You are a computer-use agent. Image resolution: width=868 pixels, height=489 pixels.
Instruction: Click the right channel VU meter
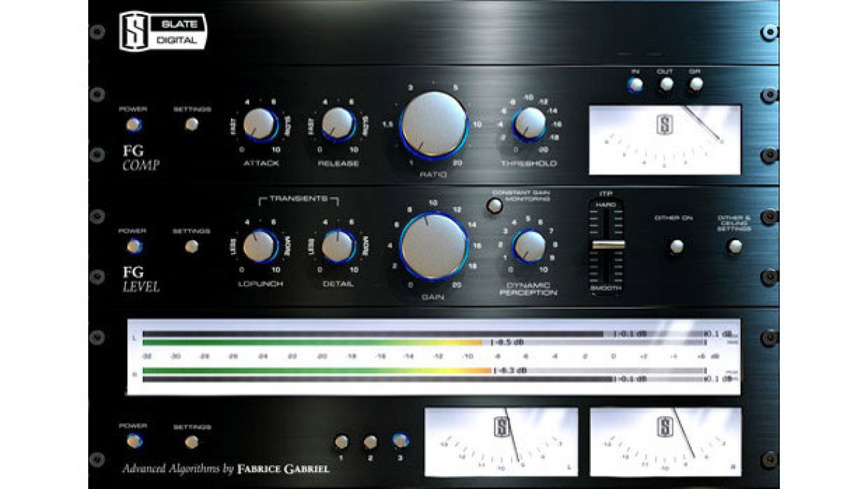tap(665, 442)
